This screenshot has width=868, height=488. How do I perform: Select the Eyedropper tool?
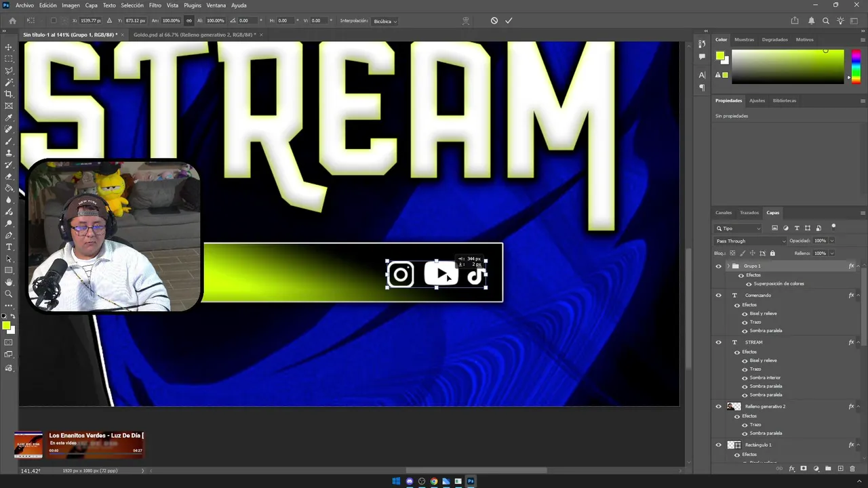click(9, 117)
